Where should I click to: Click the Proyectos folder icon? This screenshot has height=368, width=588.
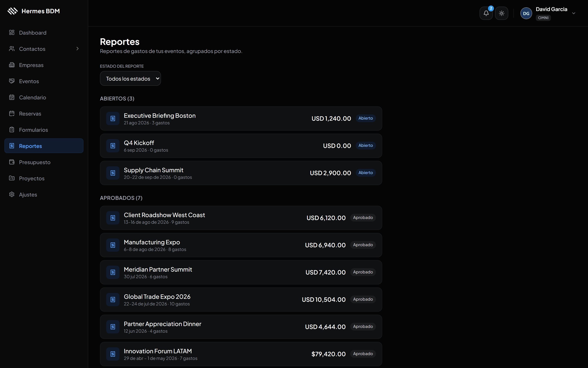12,178
